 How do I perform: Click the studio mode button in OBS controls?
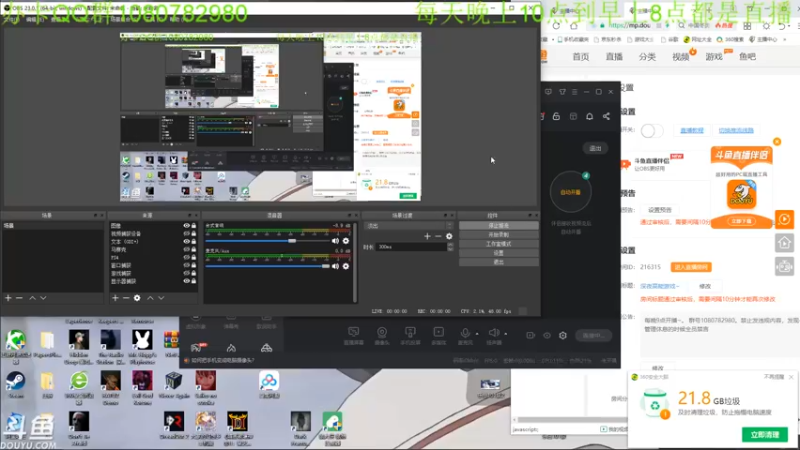pos(498,244)
